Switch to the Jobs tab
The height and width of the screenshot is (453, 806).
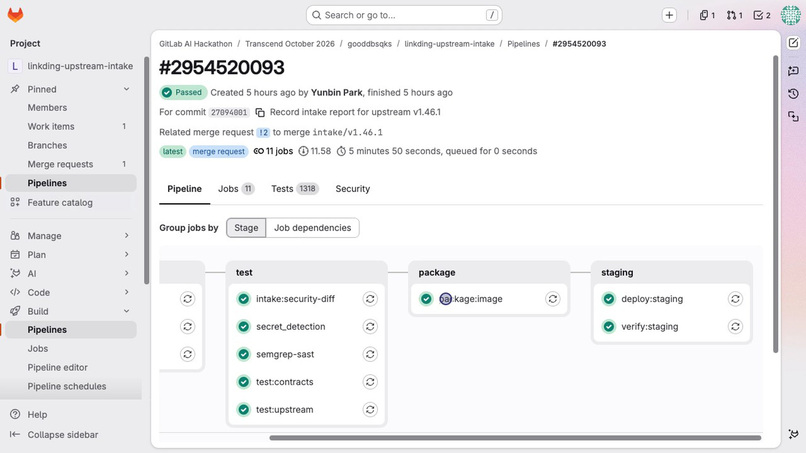236,189
